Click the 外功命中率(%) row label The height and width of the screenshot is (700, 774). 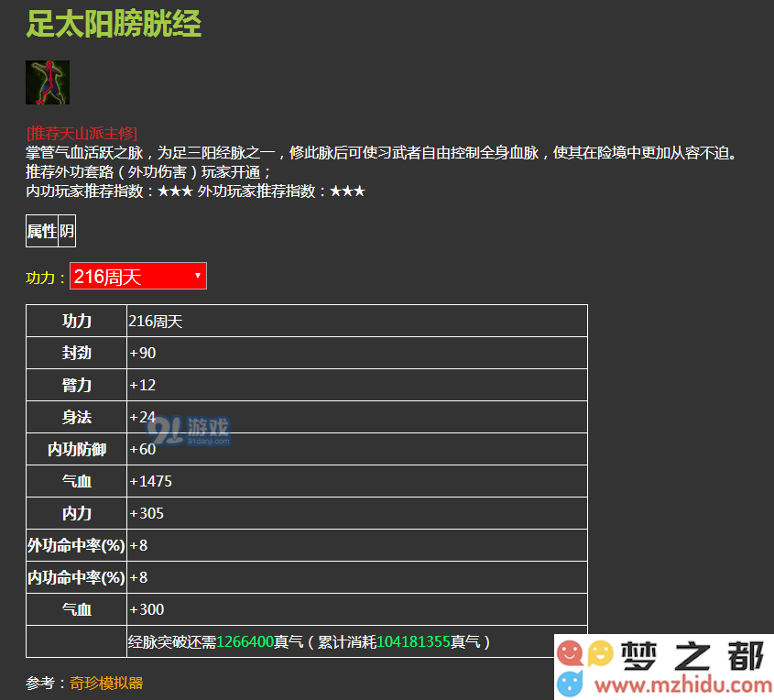tap(77, 545)
